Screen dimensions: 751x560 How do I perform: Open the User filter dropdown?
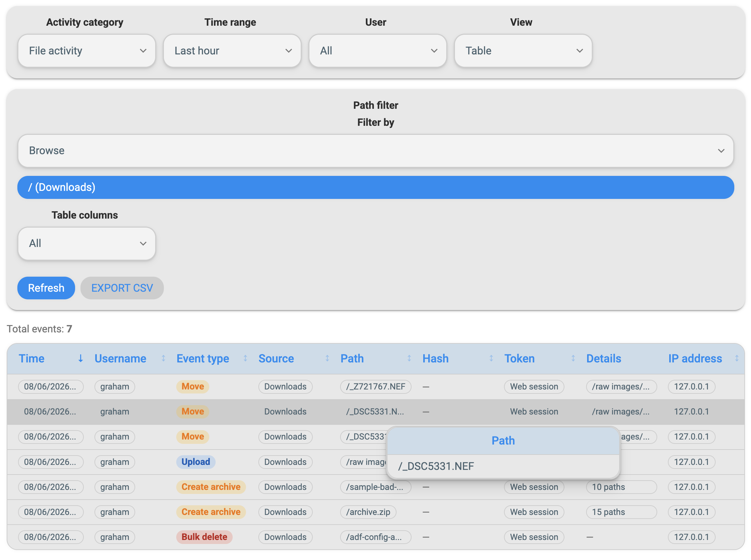tap(378, 51)
